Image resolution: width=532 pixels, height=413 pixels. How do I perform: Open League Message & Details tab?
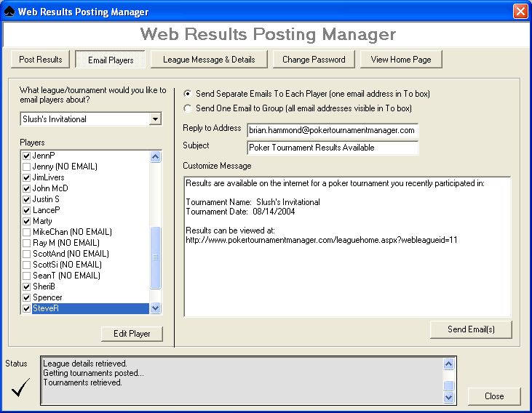tap(209, 60)
